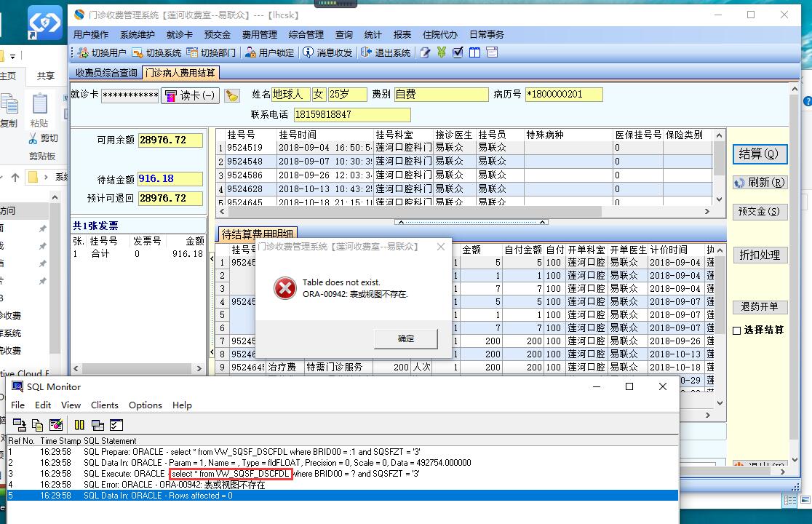
Task: Click 确定 in the error dialog
Action: tap(406, 338)
